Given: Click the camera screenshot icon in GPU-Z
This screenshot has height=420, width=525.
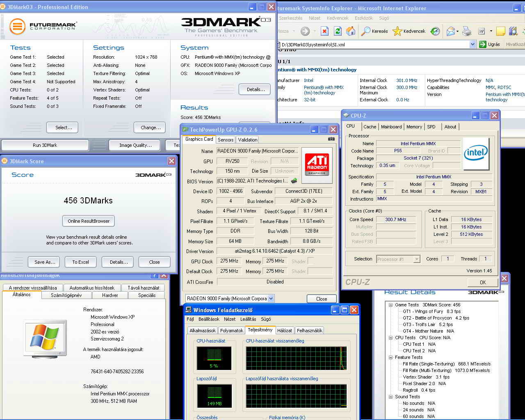Looking at the screenshot, I should (331, 139).
